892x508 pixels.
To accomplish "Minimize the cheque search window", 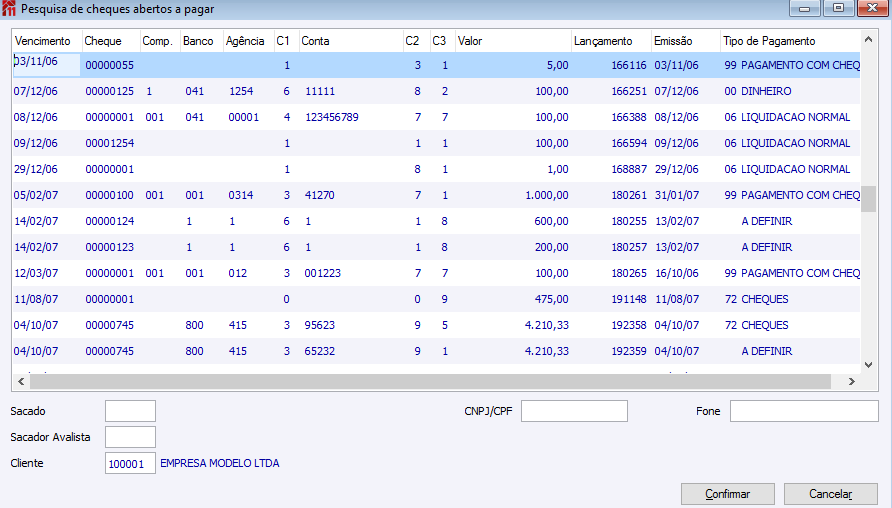I will (804, 8).
